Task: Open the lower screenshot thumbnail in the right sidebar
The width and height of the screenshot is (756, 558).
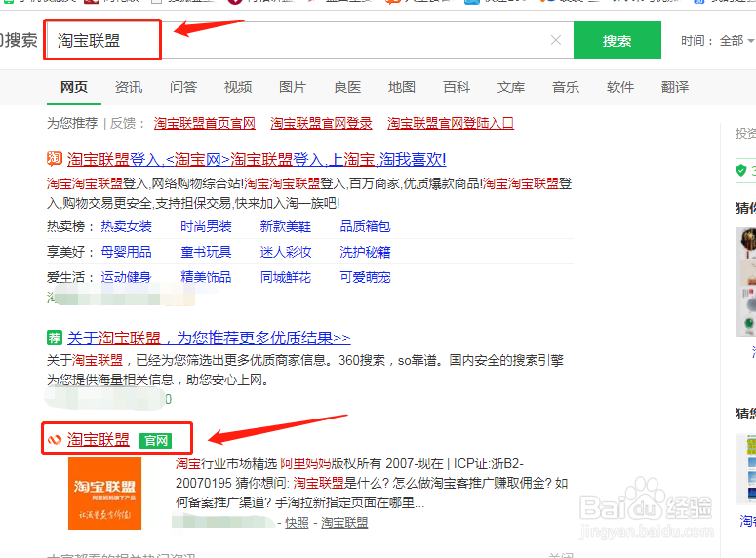Action: coord(745,469)
